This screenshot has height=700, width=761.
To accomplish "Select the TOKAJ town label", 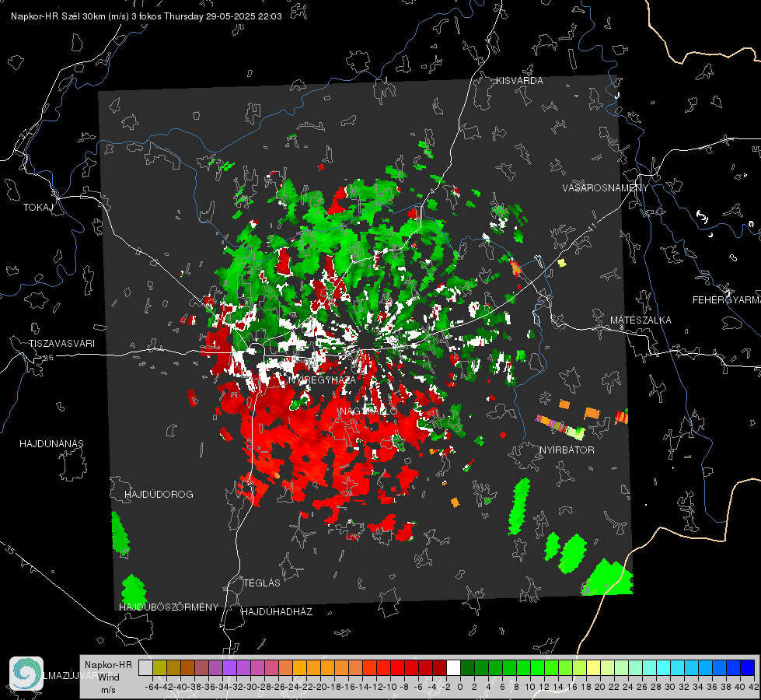I will 37,208.
